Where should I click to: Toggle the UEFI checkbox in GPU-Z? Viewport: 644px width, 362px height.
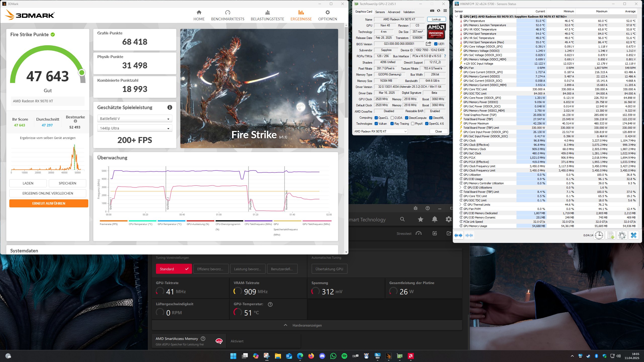tap(436, 44)
